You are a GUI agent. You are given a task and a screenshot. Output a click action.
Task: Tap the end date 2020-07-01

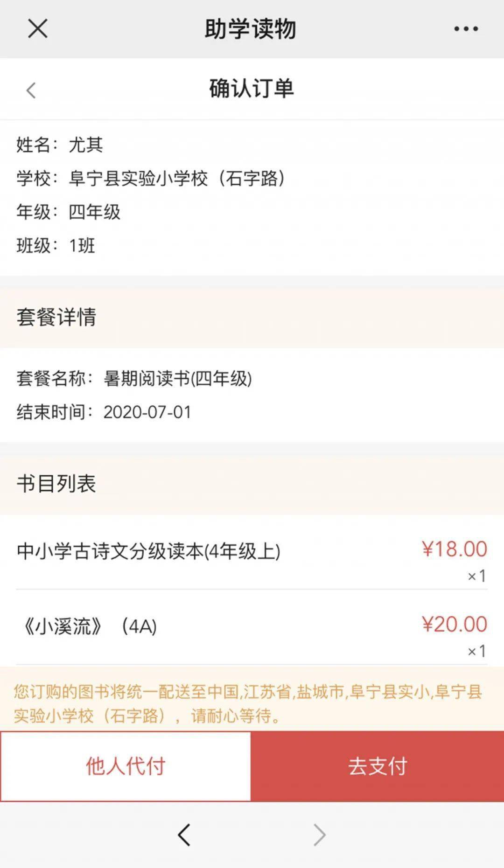pos(147,412)
